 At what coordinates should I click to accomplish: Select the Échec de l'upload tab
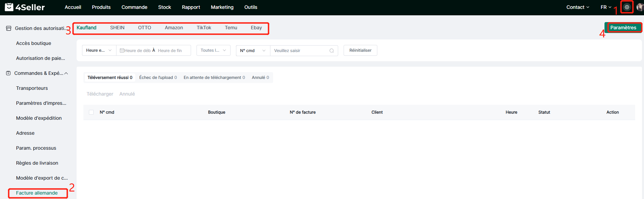pos(158,78)
